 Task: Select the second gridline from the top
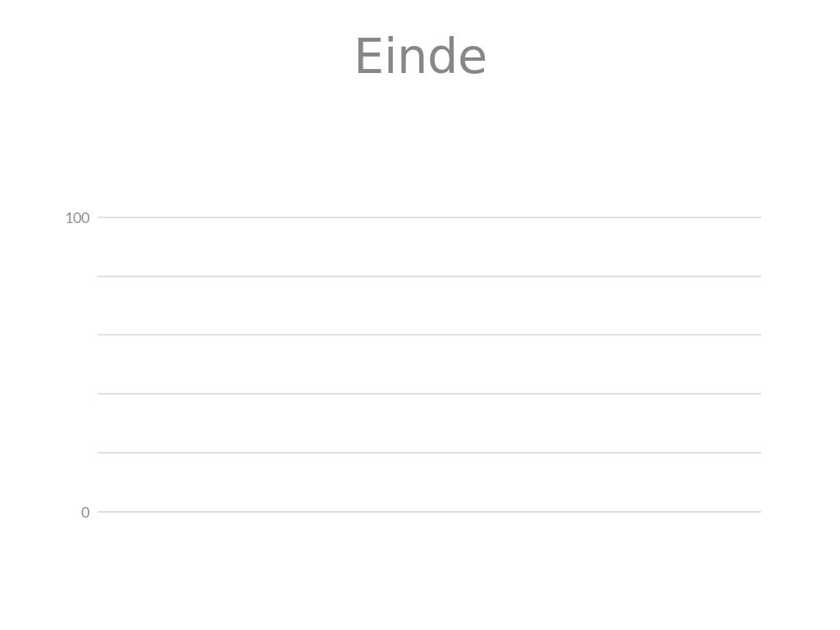coord(429,276)
